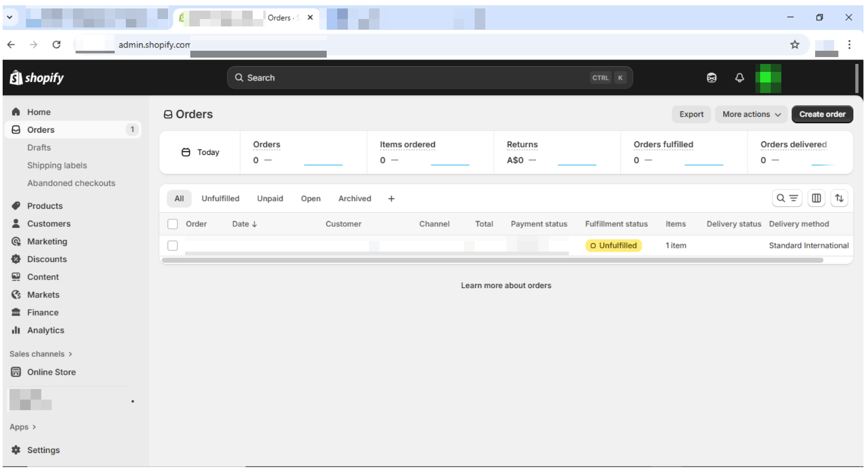Switch to the Unfulfilled tab
The image size is (868, 472).
click(x=220, y=199)
